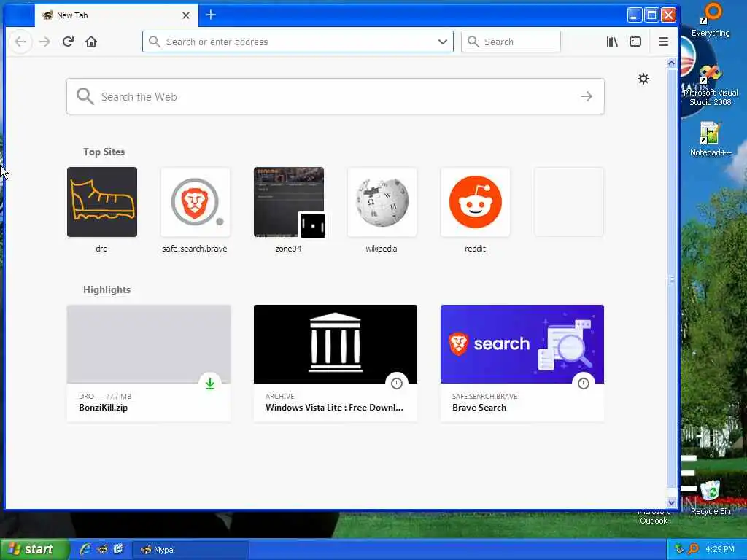Close the New Tab tab

click(186, 15)
